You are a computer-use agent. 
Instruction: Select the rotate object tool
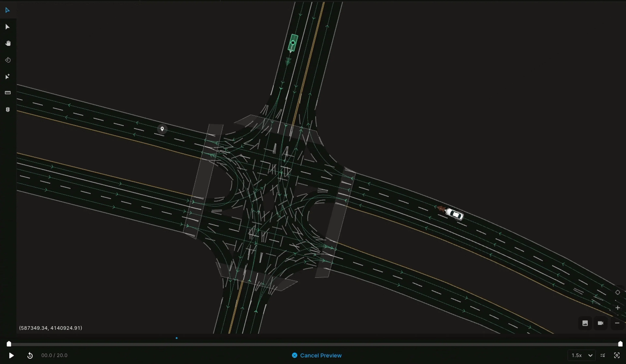click(x=8, y=60)
